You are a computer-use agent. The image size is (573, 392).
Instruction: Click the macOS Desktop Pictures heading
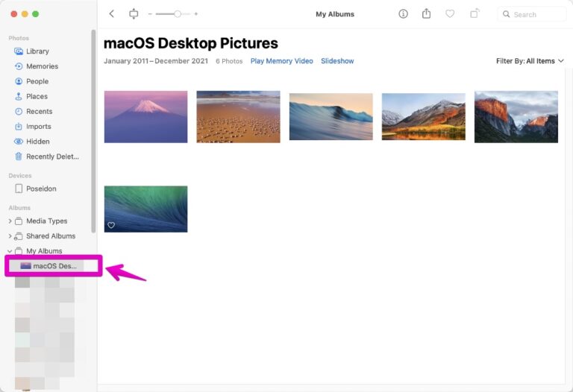pyautogui.click(x=191, y=43)
